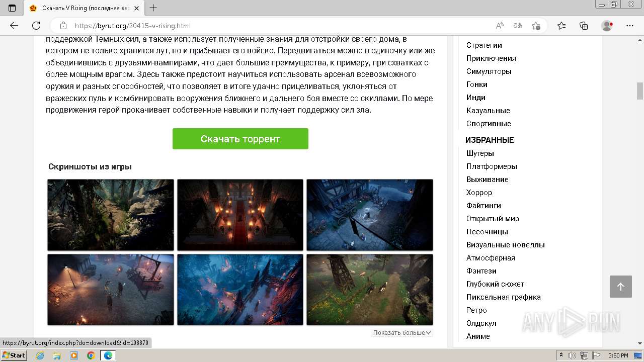
Task: Open the Favorites list icon
Action: click(561, 26)
